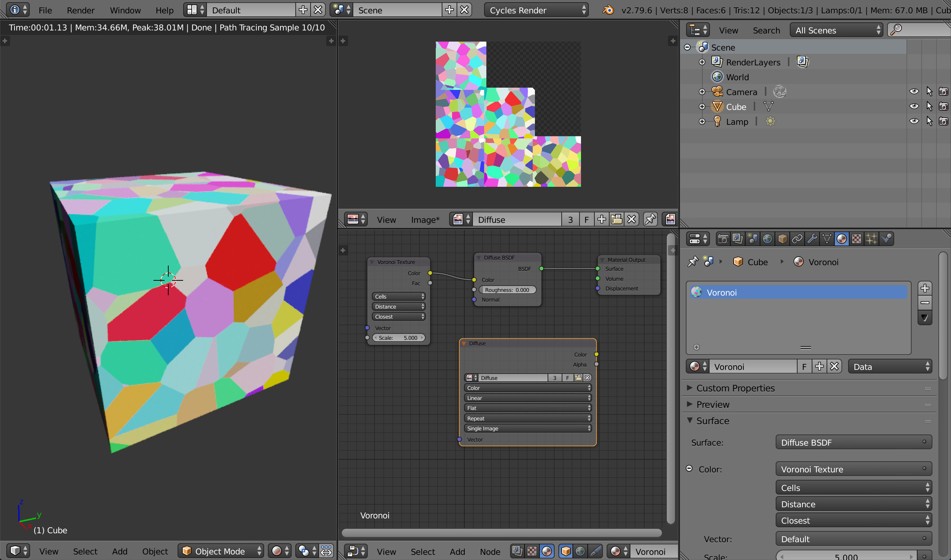Open the World properties globe tab
Image resolution: width=951 pixels, height=560 pixels.
point(767,239)
